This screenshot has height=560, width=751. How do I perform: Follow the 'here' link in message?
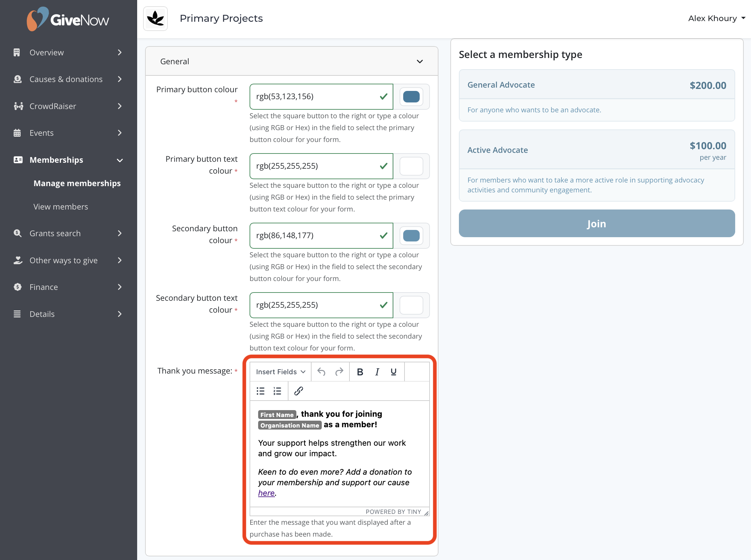click(x=266, y=493)
